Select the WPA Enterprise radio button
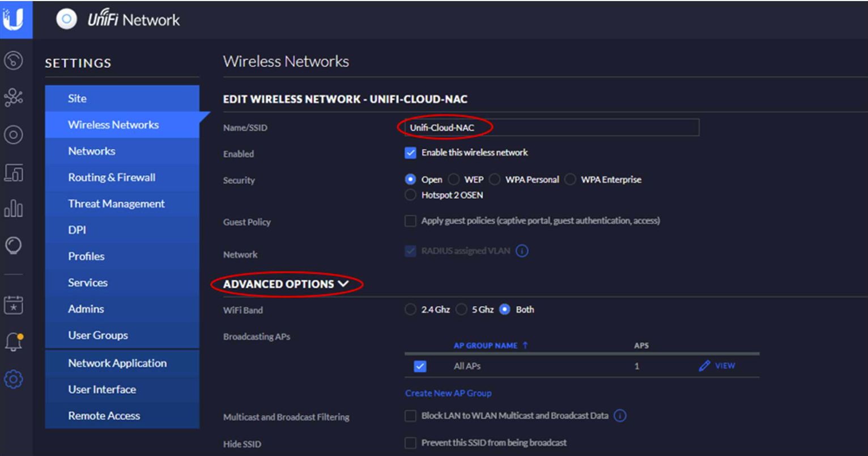868x456 pixels. pyautogui.click(x=571, y=179)
